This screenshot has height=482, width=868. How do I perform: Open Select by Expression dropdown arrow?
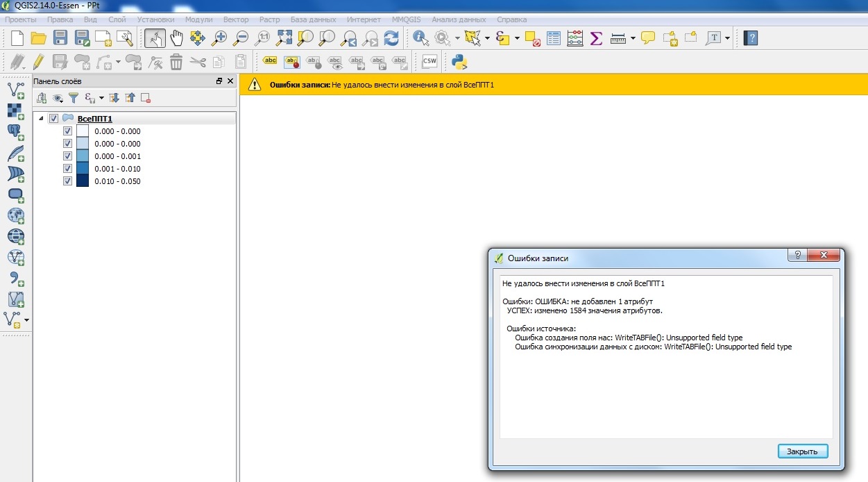tap(517, 38)
